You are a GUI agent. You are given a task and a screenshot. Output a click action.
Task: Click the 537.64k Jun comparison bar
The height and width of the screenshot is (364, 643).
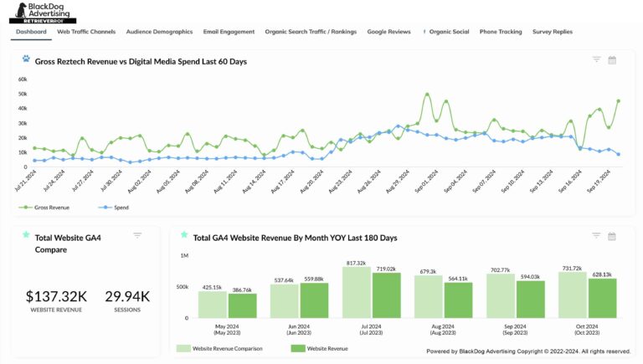pyautogui.click(x=284, y=301)
